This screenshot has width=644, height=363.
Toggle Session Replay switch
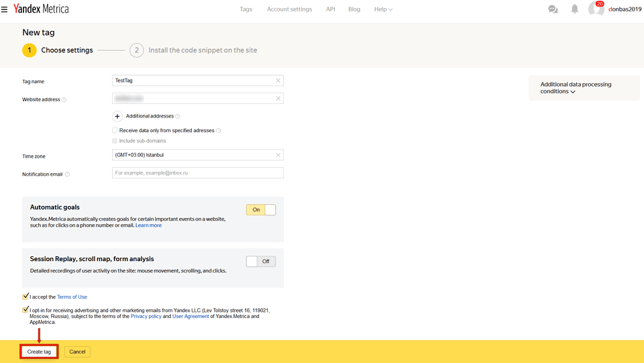pos(261,262)
